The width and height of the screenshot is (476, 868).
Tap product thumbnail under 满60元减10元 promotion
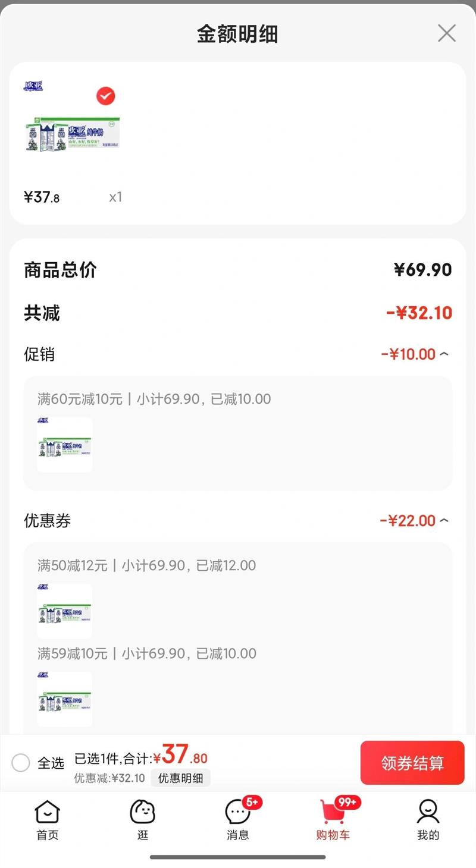[65, 445]
